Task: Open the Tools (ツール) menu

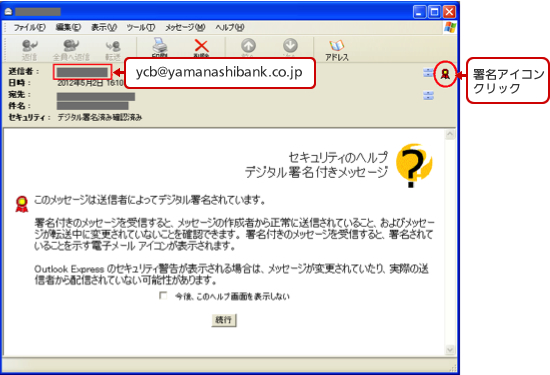Action: point(141,27)
